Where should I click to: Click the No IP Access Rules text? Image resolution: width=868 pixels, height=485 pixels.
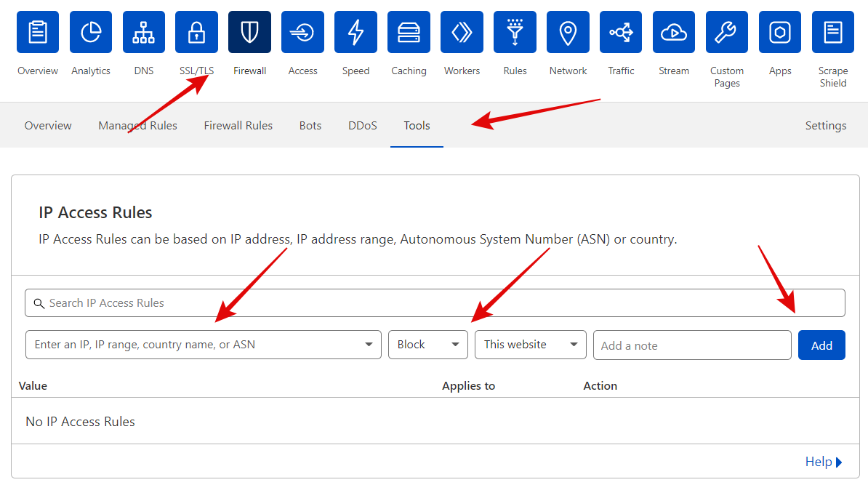tap(80, 422)
